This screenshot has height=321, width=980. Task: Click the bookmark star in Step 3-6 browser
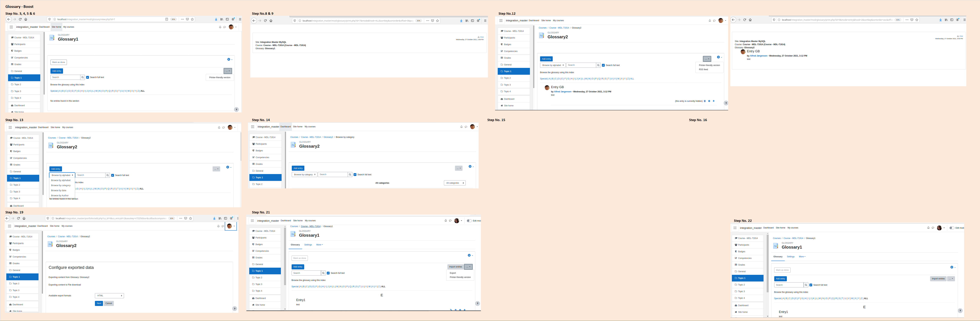[192, 19]
